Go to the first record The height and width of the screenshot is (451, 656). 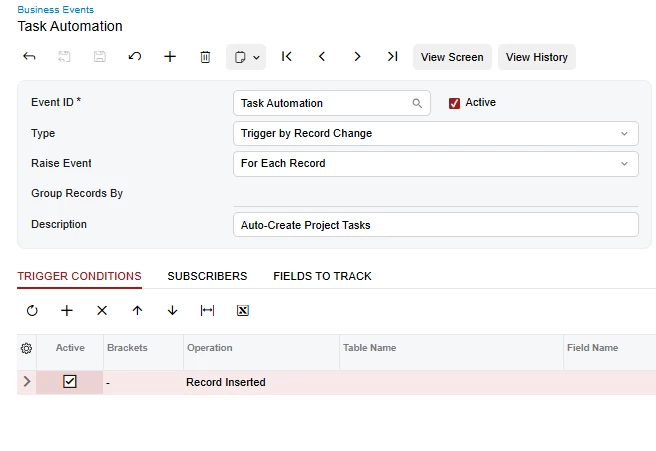pos(287,56)
